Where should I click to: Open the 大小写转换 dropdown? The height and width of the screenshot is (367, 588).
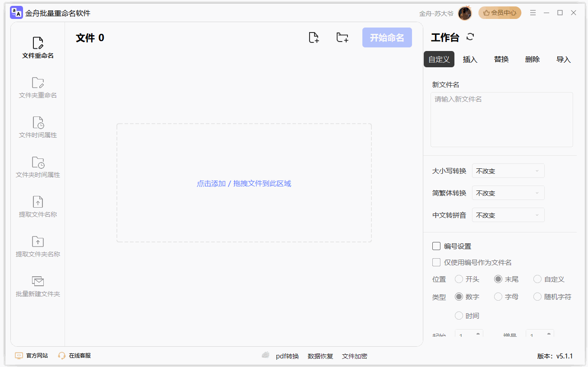tap(508, 171)
